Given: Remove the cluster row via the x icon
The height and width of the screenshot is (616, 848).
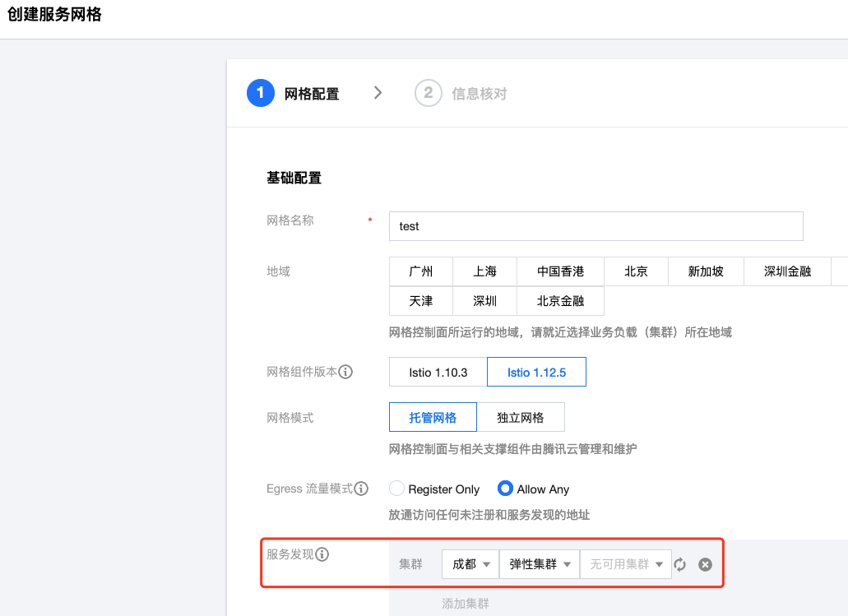Looking at the screenshot, I should point(704,564).
